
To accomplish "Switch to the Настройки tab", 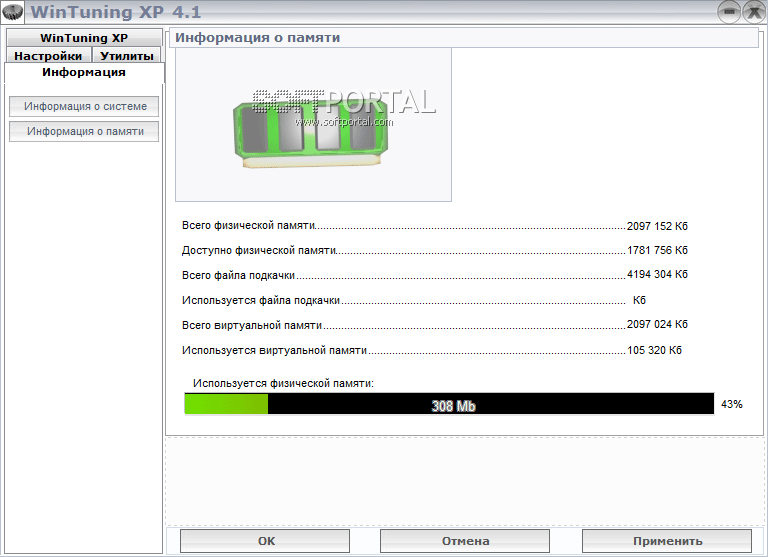I will pyautogui.click(x=48, y=55).
